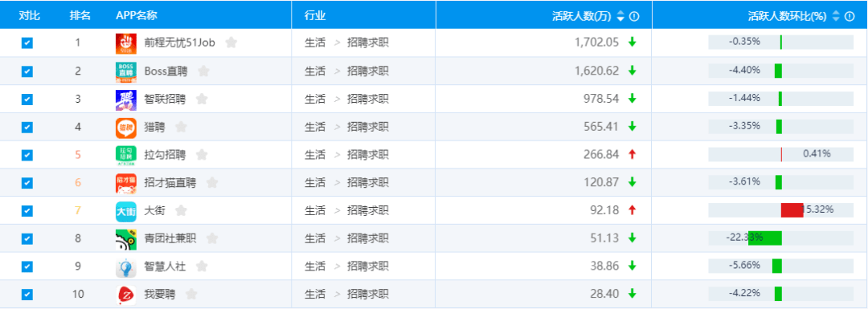
Task: Uncheck compare checkbox for 前程无忧51Job
Action: click(x=27, y=43)
